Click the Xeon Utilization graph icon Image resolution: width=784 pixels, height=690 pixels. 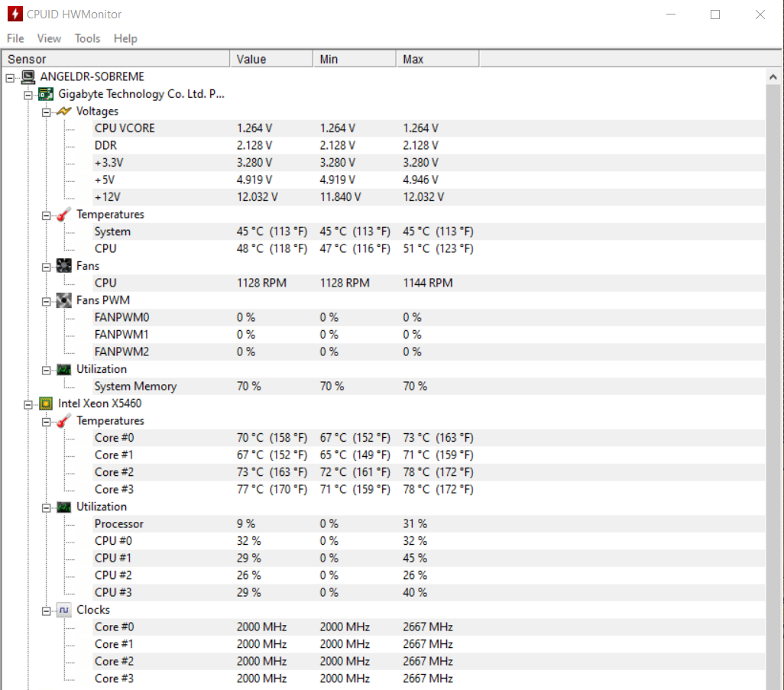[x=64, y=507]
